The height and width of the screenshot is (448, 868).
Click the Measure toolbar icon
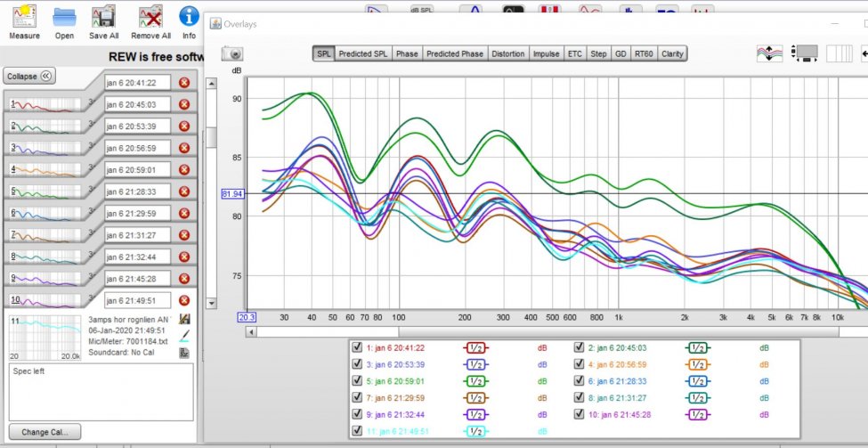[24, 16]
